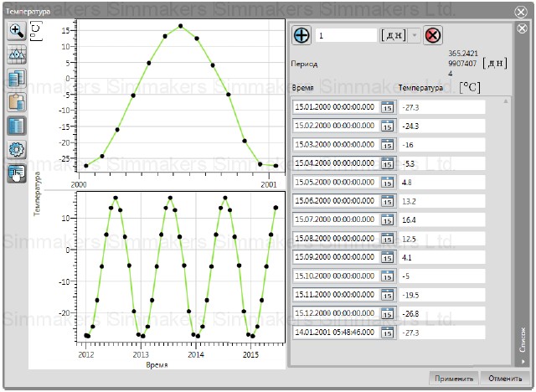Screen dimensions: 536x392
Task: Open the дн units dropdown arrow
Action: (415, 35)
